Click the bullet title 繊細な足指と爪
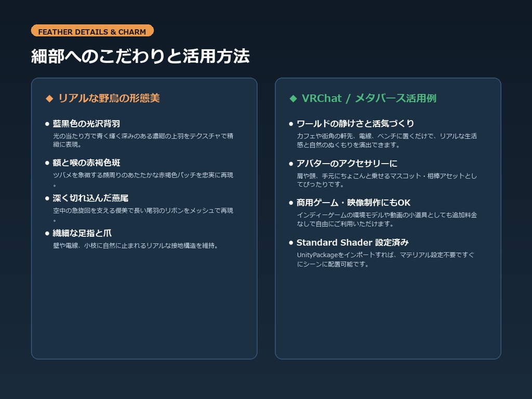This screenshot has height=399, width=532. 82,233
